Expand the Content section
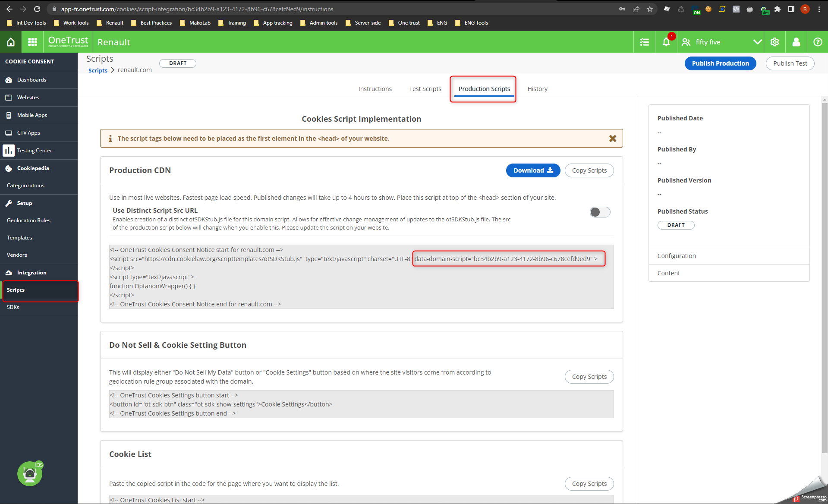828x504 pixels. pyautogui.click(x=729, y=273)
